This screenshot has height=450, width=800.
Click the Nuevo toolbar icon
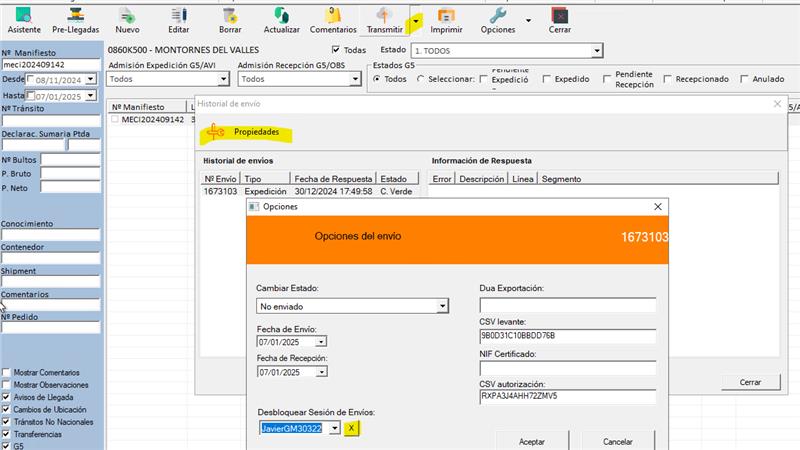(x=127, y=18)
